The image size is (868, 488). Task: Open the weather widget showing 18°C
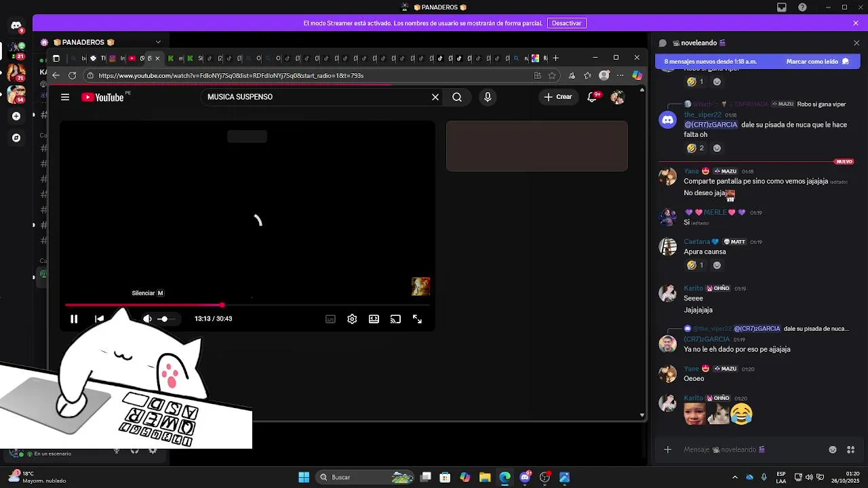37,477
